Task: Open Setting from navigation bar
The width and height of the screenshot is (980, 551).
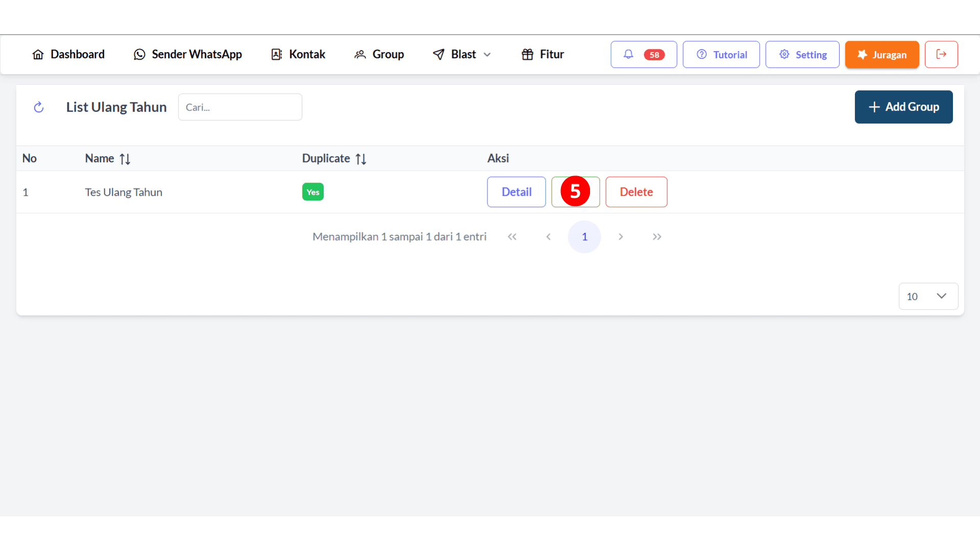Action: coord(803,55)
